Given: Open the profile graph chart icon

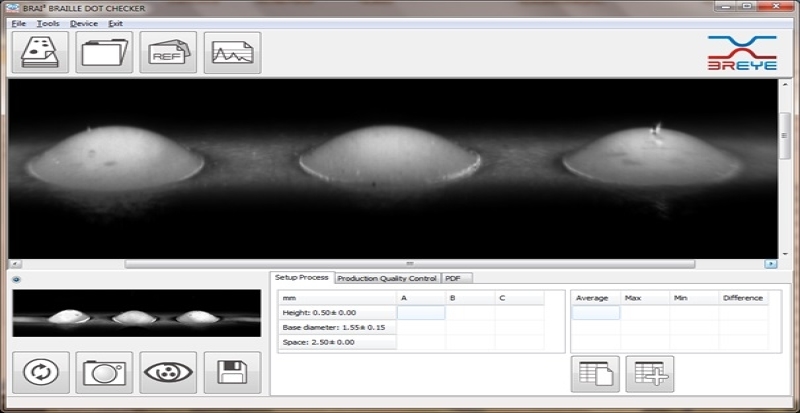Looking at the screenshot, I should pyautogui.click(x=233, y=53).
